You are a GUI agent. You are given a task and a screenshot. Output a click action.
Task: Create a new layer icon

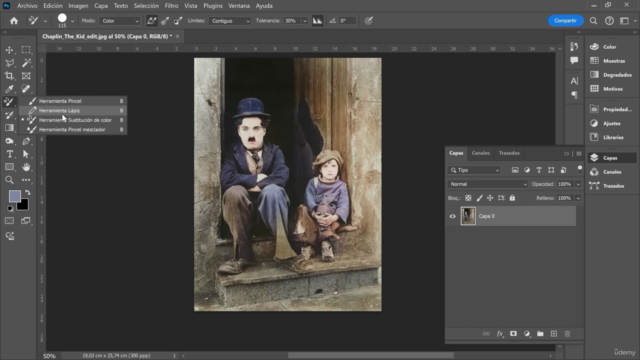tap(554, 334)
